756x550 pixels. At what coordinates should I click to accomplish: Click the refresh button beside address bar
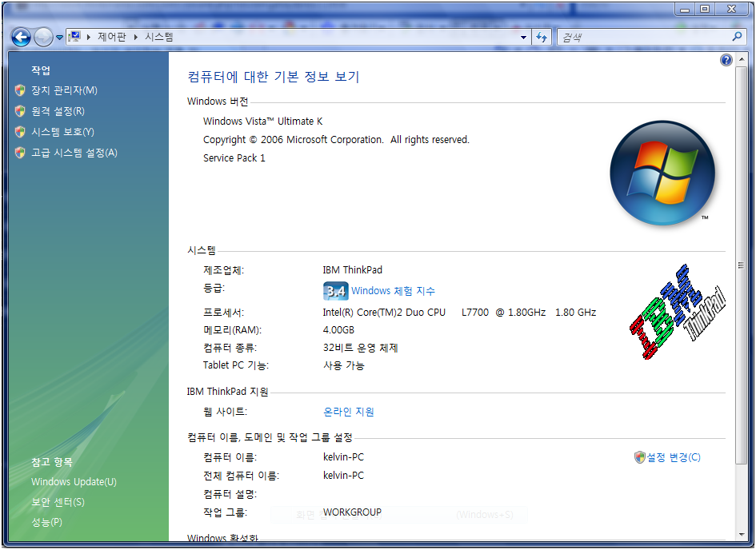click(x=542, y=37)
